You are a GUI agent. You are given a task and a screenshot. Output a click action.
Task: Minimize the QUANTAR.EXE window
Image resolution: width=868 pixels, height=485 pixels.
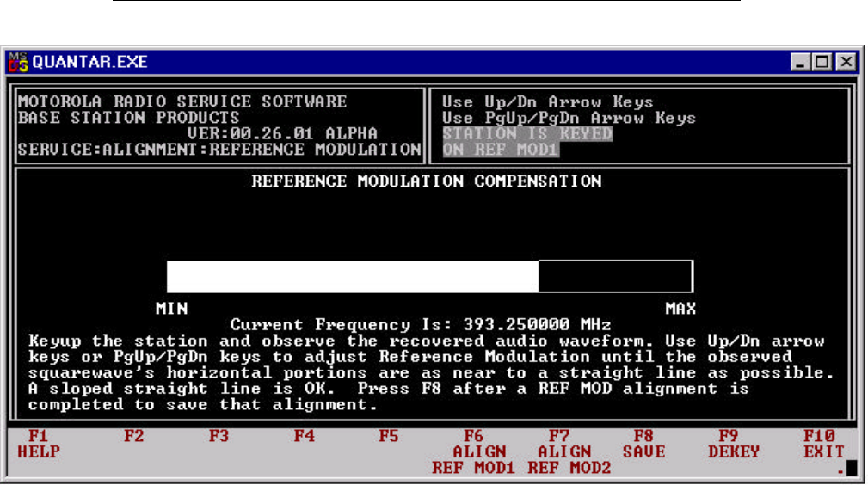pyautogui.click(x=800, y=61)
